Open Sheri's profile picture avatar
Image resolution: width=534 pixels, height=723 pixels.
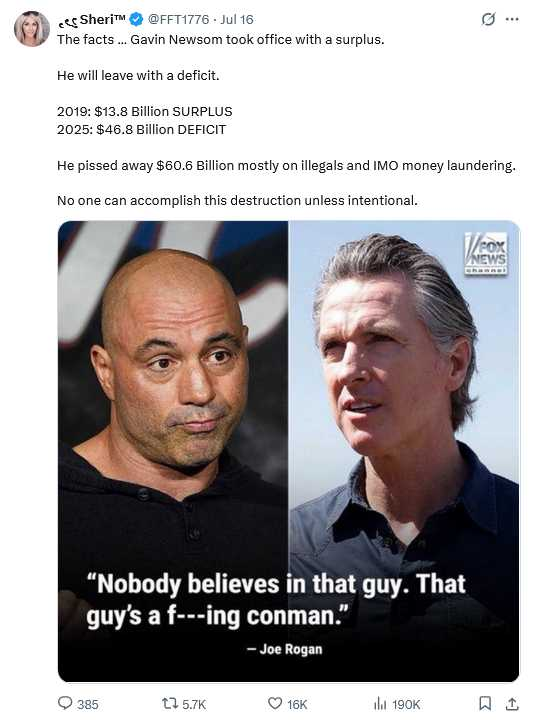tap(32, 29)
